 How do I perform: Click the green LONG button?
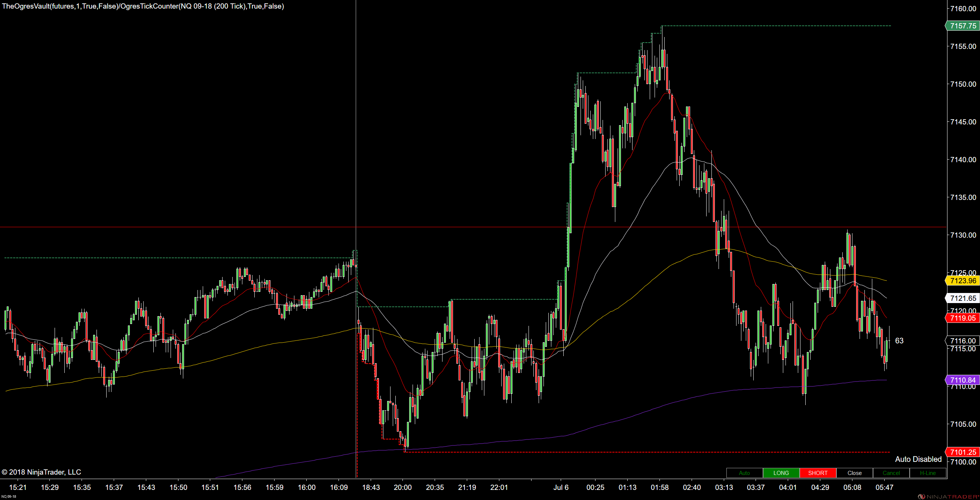pyautogui.click(x=781, y=473)
